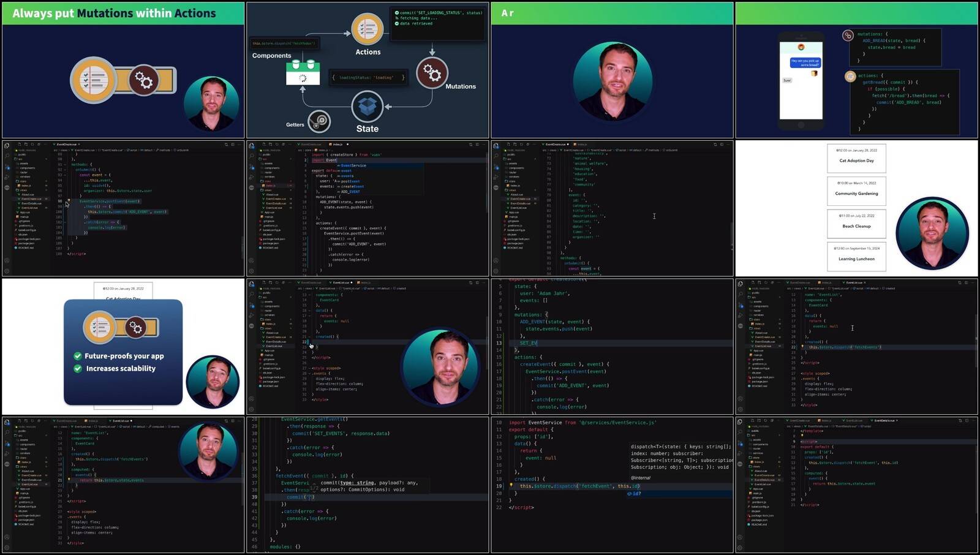The height and width of the screenshot is (555, 980).
Task: Click the 'Learning Luncheon' event card
Action: [x=856, y=256]
